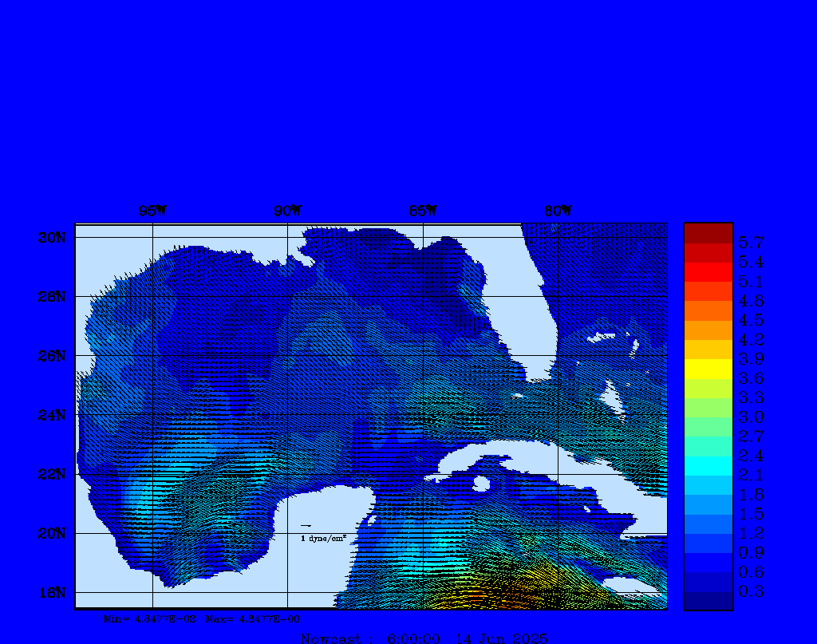This screenshot has height=644, width=817.
Task: Click the orange high-stress region south of Cuba
Action: click(x=523, y=595)
